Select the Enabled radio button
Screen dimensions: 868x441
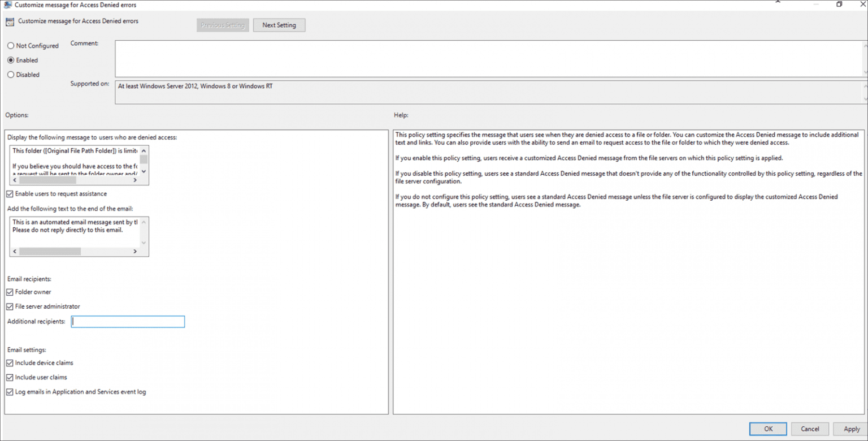click(10, 60)
